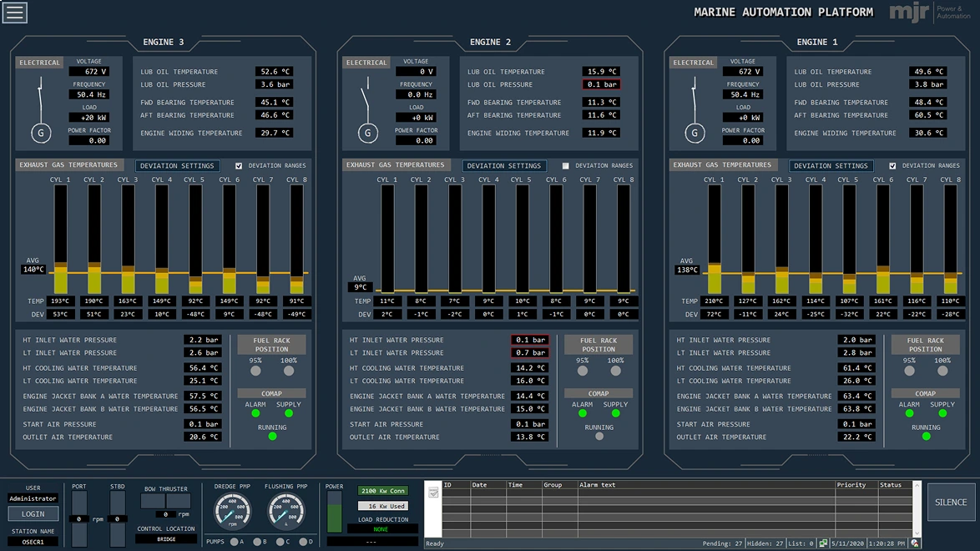The image size is (980, 551).
Task: Click the alarm acknowledge checklist icon
Action: point(433,493)
